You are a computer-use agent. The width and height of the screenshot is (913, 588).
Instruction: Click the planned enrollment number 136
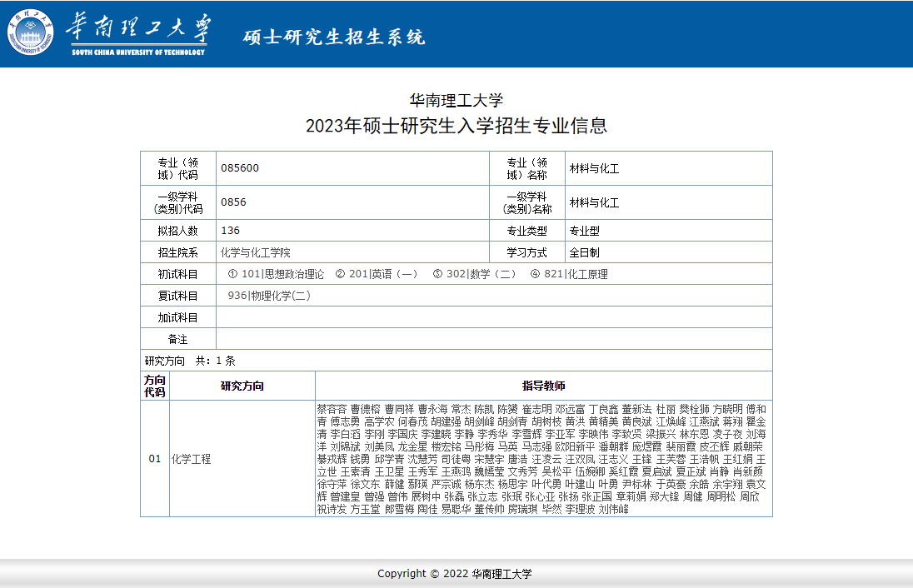[x=231, y=231]
